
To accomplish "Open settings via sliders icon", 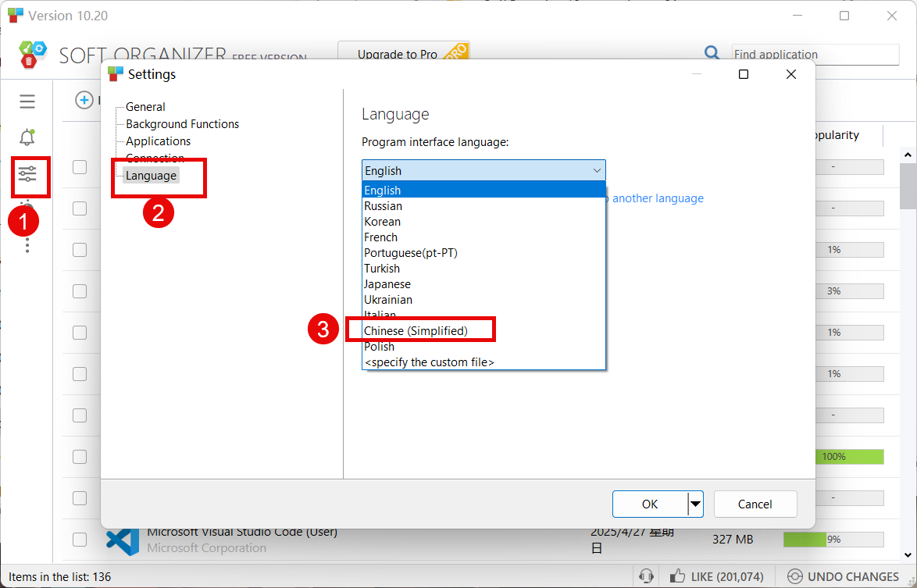I will pos(27,174).
